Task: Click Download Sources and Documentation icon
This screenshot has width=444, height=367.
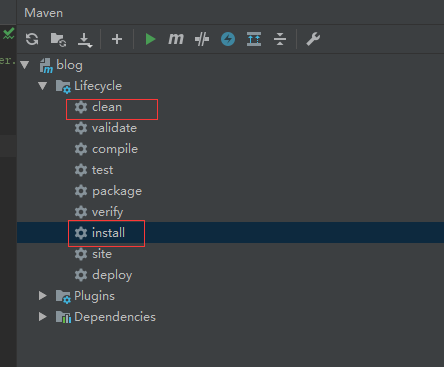Action: click(x=85, y=40)
